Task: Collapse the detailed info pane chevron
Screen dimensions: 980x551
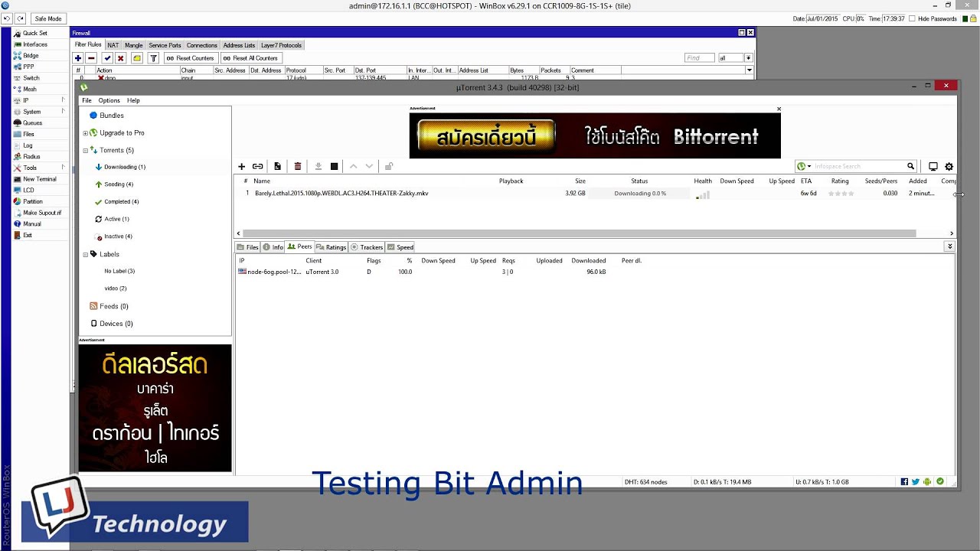Action: [949, 246]
